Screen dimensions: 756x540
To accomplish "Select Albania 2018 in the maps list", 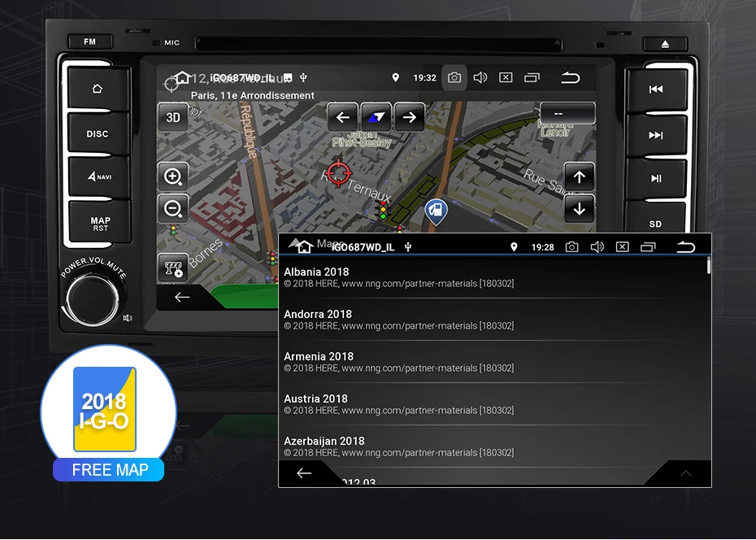I will 493,277.
